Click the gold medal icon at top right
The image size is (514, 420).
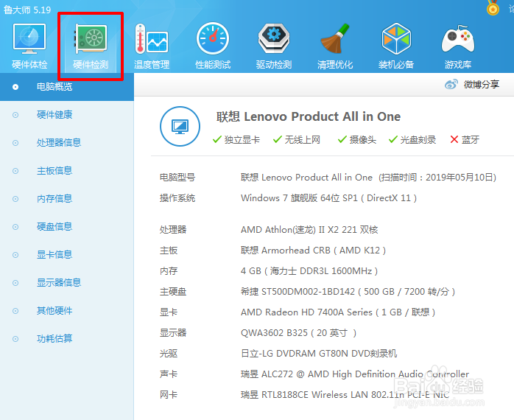point(493,7)
